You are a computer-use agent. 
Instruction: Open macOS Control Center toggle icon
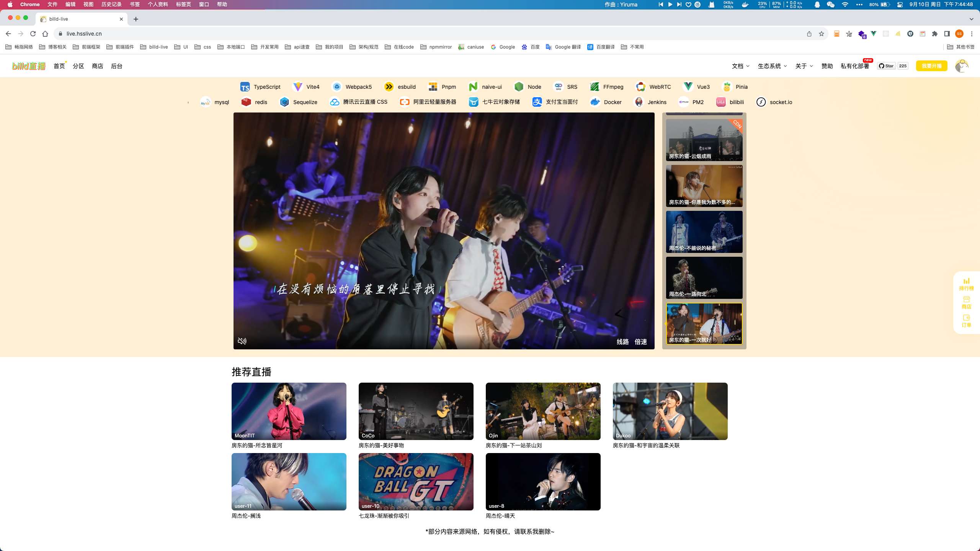900,5
